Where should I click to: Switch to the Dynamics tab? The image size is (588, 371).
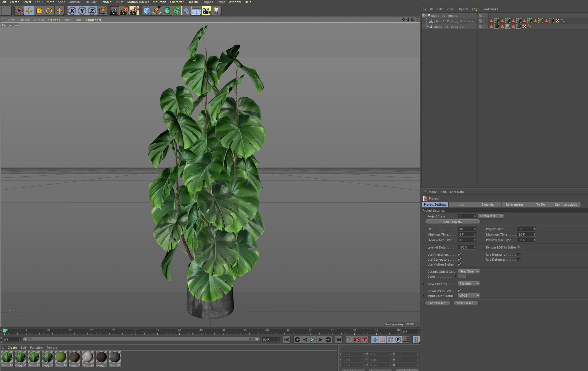tap(488, 204)
